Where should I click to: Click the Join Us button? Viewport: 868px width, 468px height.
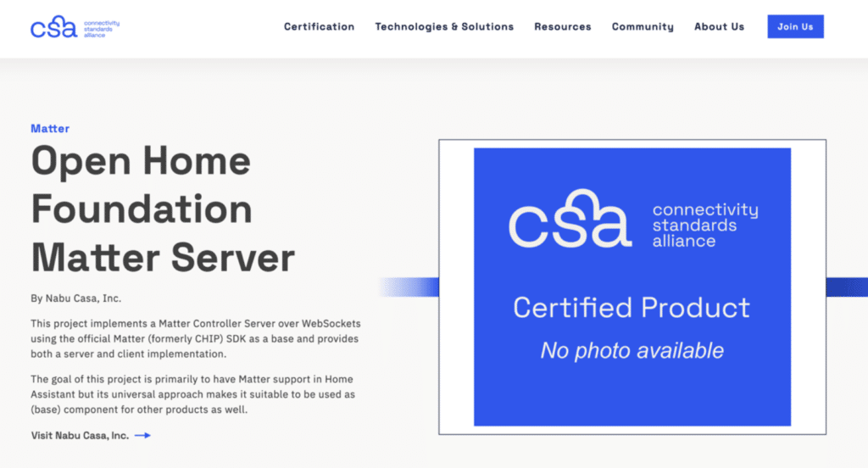point(795,26)
